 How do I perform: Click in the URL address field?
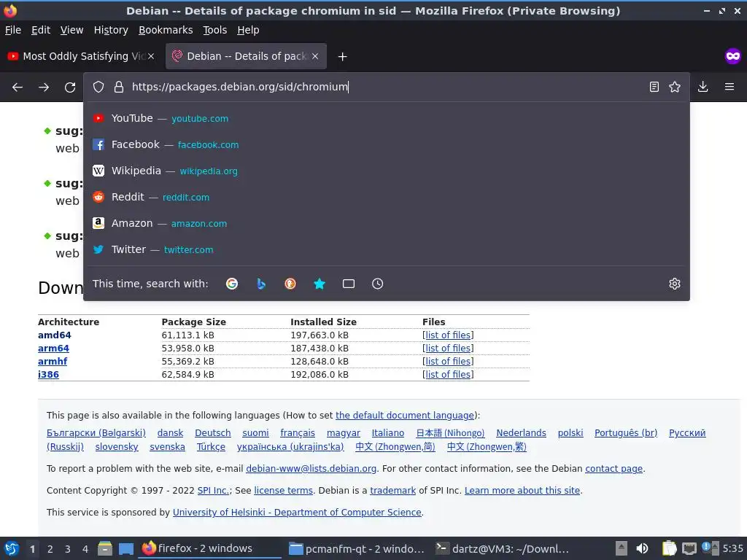[x=386, y=87]
